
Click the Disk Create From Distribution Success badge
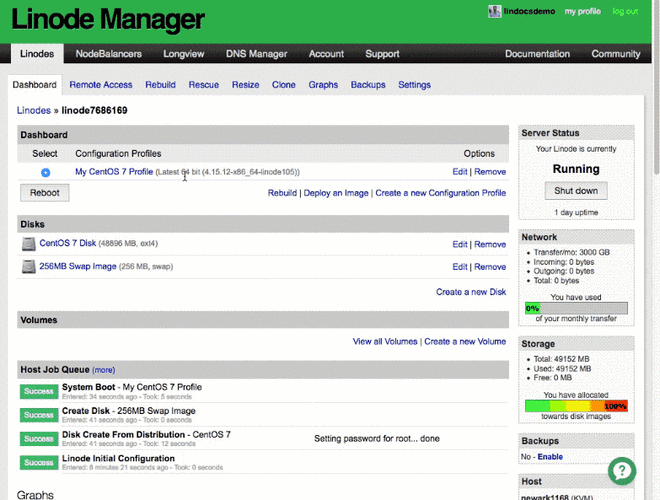(x=39, y=438)
